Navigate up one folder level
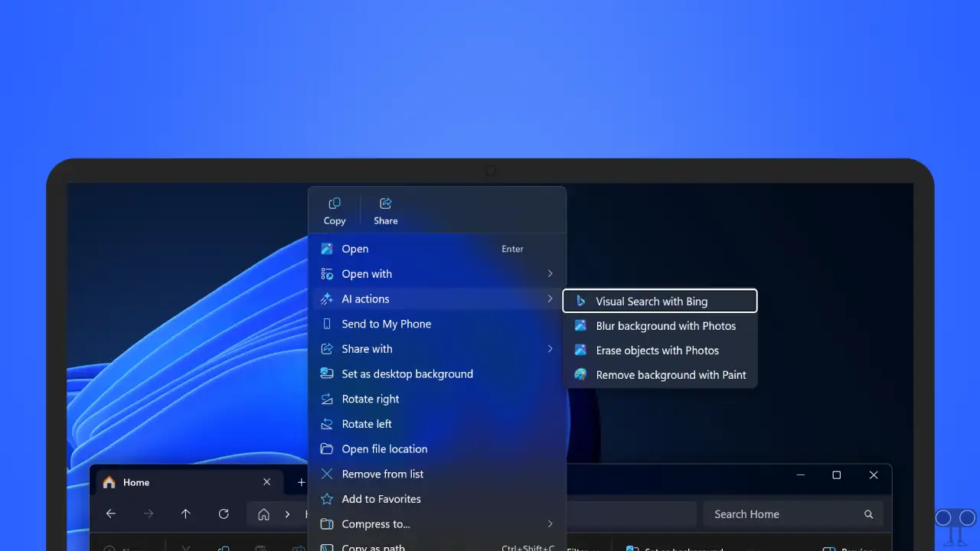 pos(185,514)
